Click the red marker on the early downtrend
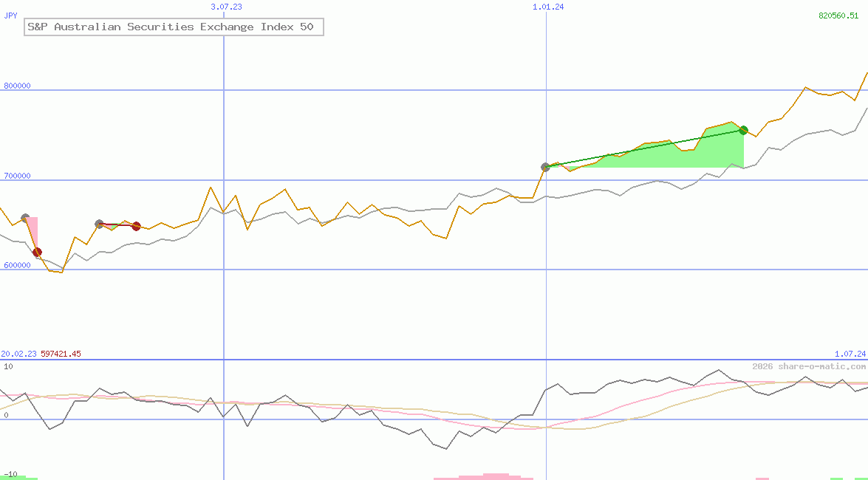868x480 pixels. pyautogui.click(x=38, y=252)
